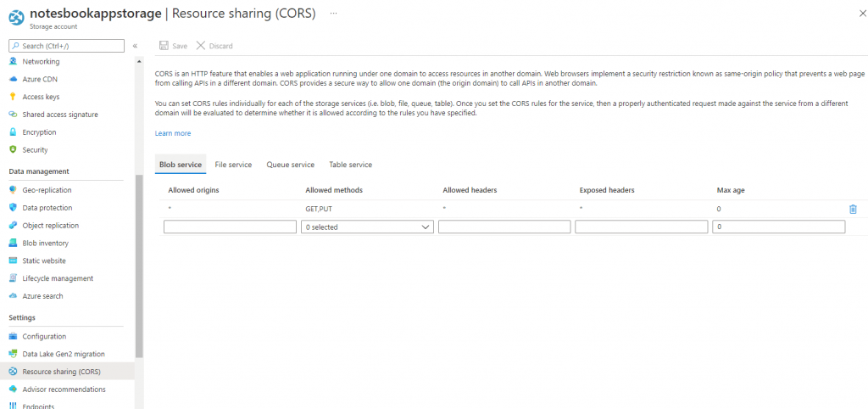Switch to the File service tab
The image size is (868, 409).
233,165
